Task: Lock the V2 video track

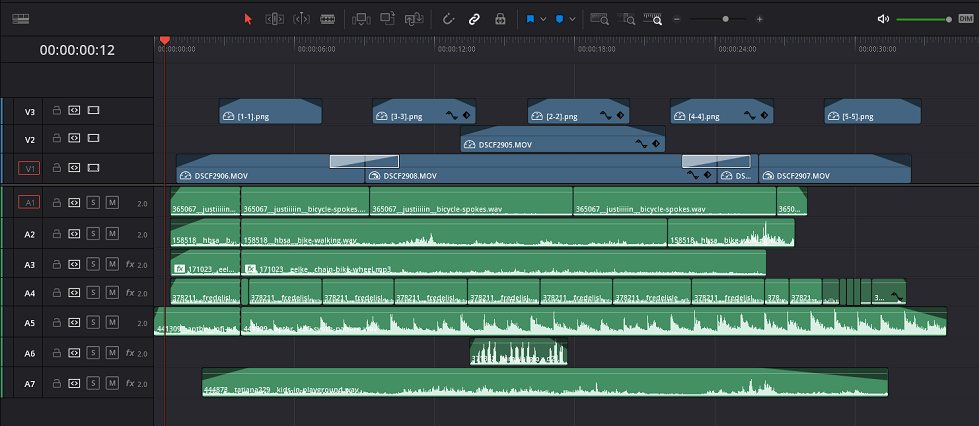Action: [x=56, y=138]
